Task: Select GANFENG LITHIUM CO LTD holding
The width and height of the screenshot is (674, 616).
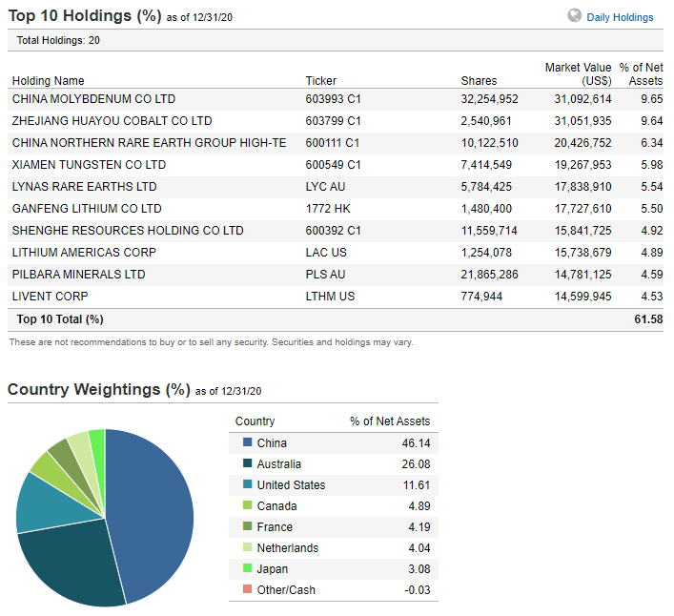Action: [87, 209]
